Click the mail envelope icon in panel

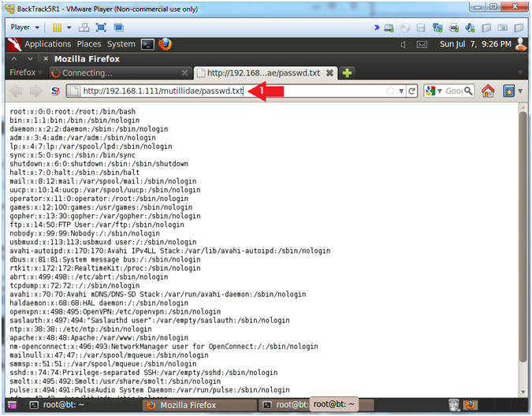(x=422, y=44)
